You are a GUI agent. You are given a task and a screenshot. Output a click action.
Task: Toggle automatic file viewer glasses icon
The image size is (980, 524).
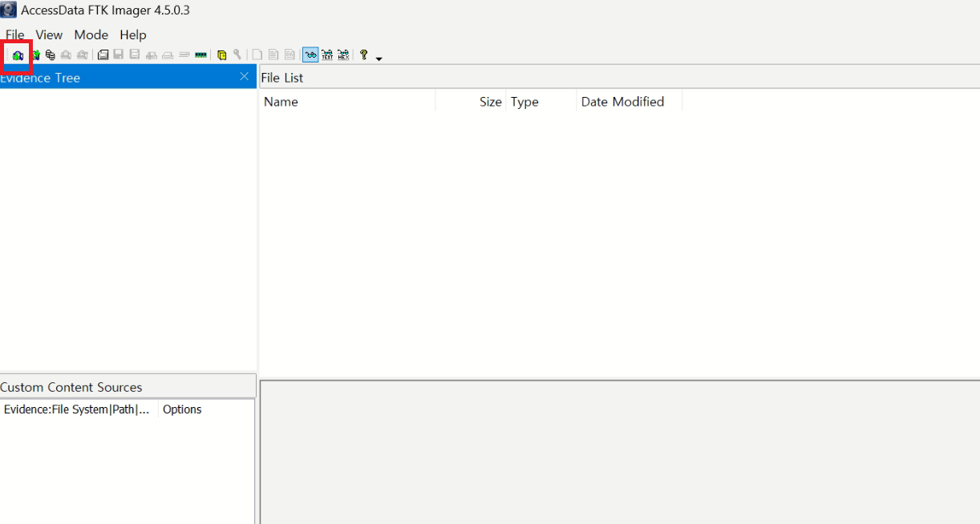pos(310,55)
